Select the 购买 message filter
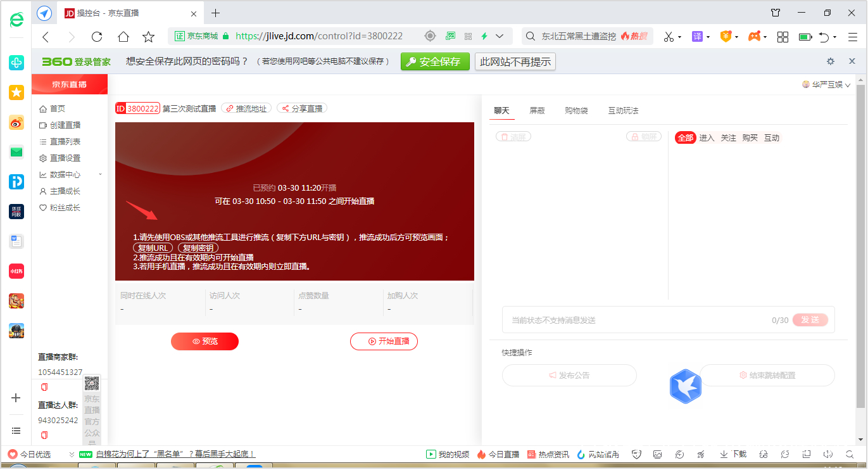The image size is (868, 470). [x=750, y=137]
